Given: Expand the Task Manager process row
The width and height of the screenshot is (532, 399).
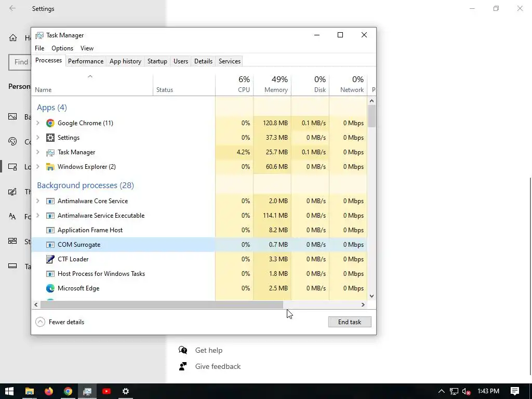Looking at the screenshot, I should click(x=38, y=152).
